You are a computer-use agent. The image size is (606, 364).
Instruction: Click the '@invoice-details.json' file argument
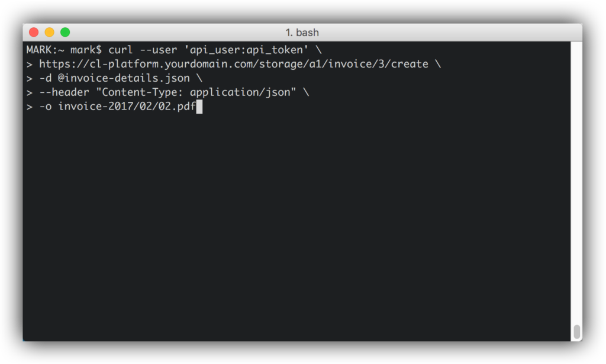(x=124, y=78)
